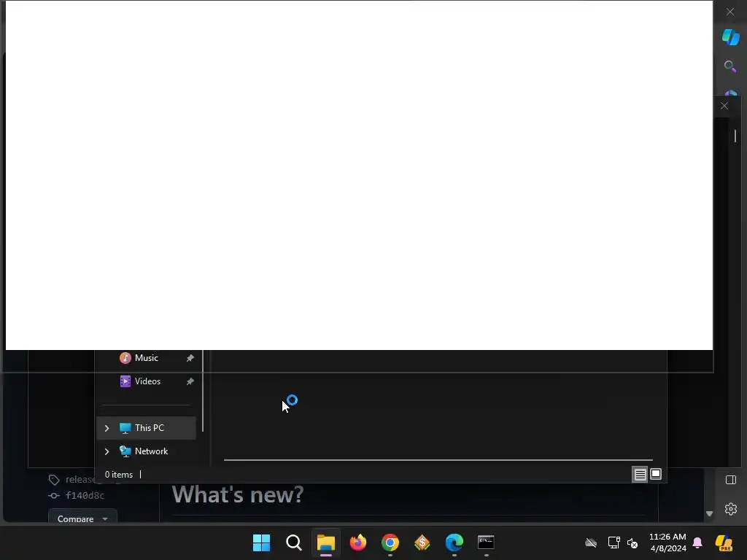The height and width of the screenshot is (560, 747).
Task: Launch Firefox from the taskbar
Action: [x=357, y=542]
